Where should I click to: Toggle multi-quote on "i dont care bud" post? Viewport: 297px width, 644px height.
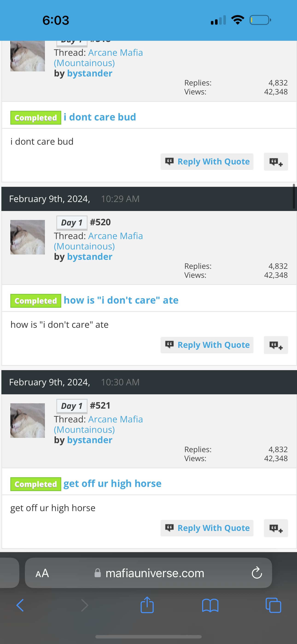(x=276, y=162)
